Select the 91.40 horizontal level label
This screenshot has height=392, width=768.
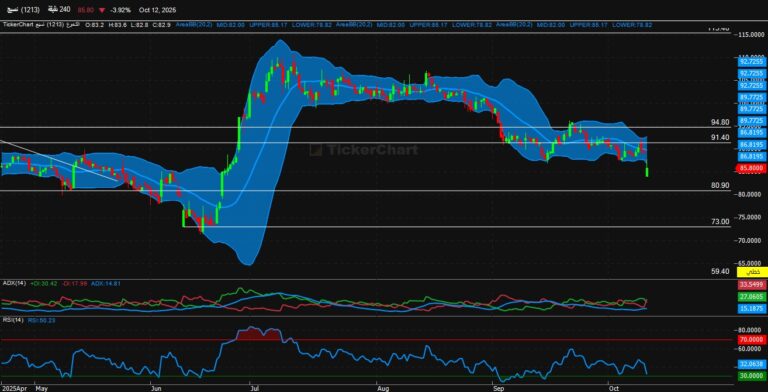coord(720,138)
